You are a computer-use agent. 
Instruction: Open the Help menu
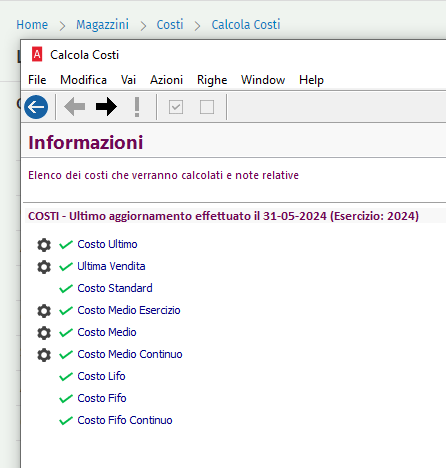pos(311,80)
